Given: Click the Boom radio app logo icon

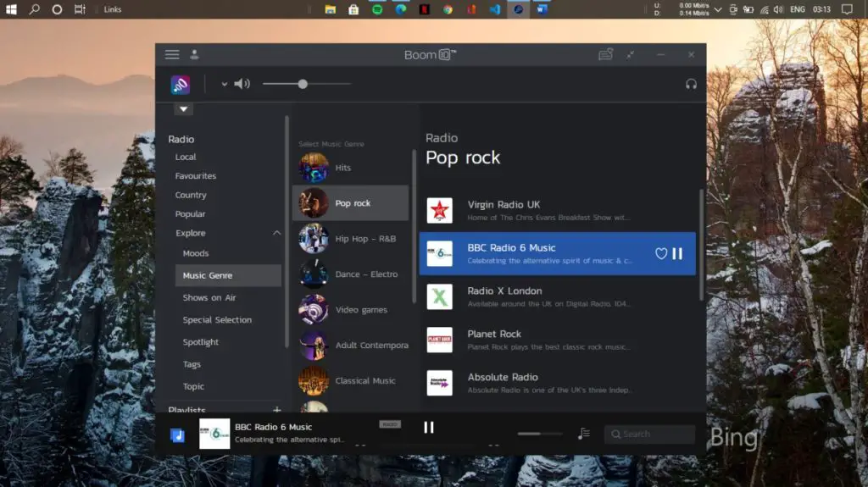Looking at the screenshot, I should 181,84.
